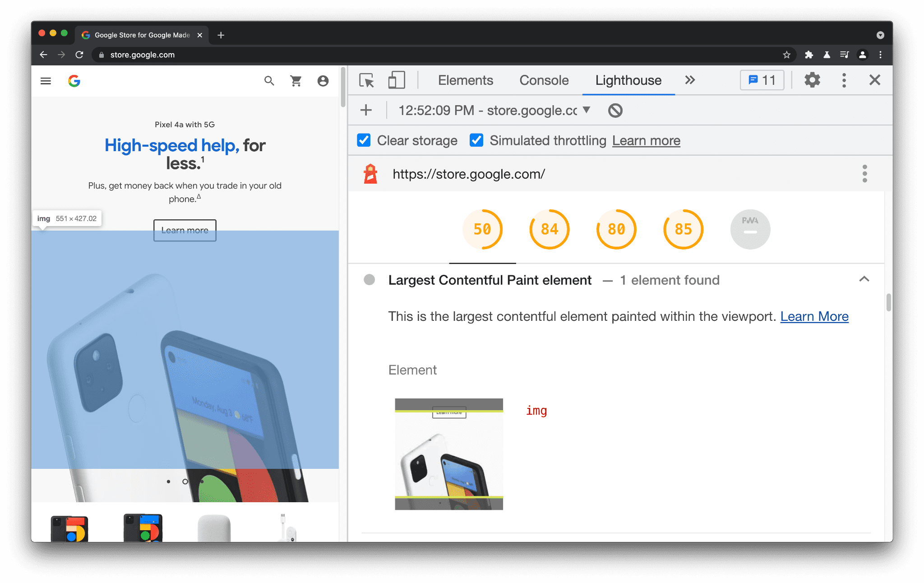The width and height of the screenshot is (924, 583).
Task: Click the Learn More link in LCP section
Action: 814,316
